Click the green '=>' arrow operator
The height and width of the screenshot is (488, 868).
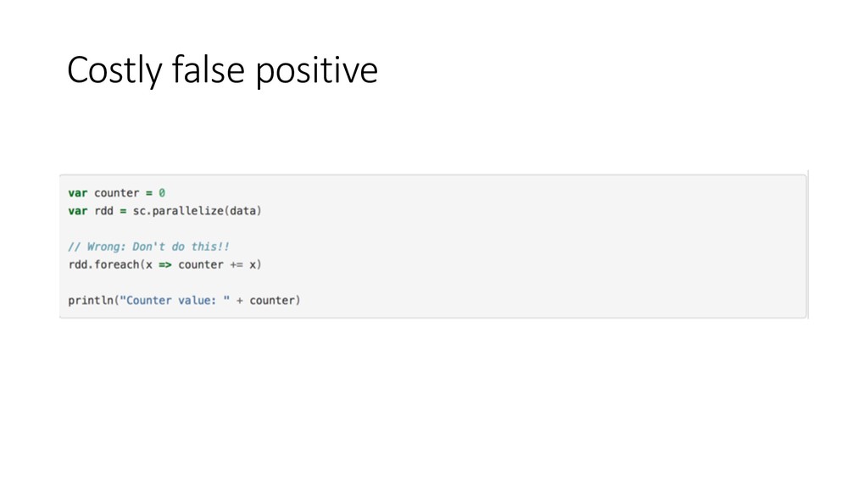point(165,265)
